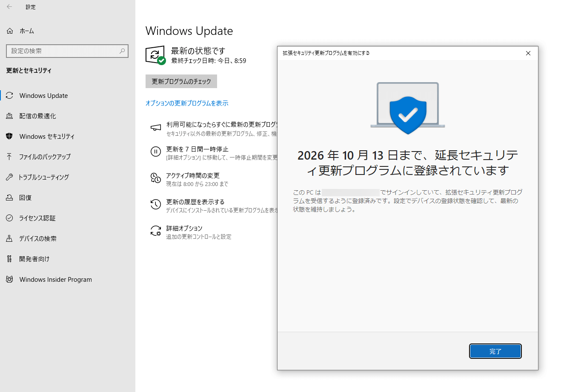
Task: Open 開発者向け developer settings
Action: (34, 259)
